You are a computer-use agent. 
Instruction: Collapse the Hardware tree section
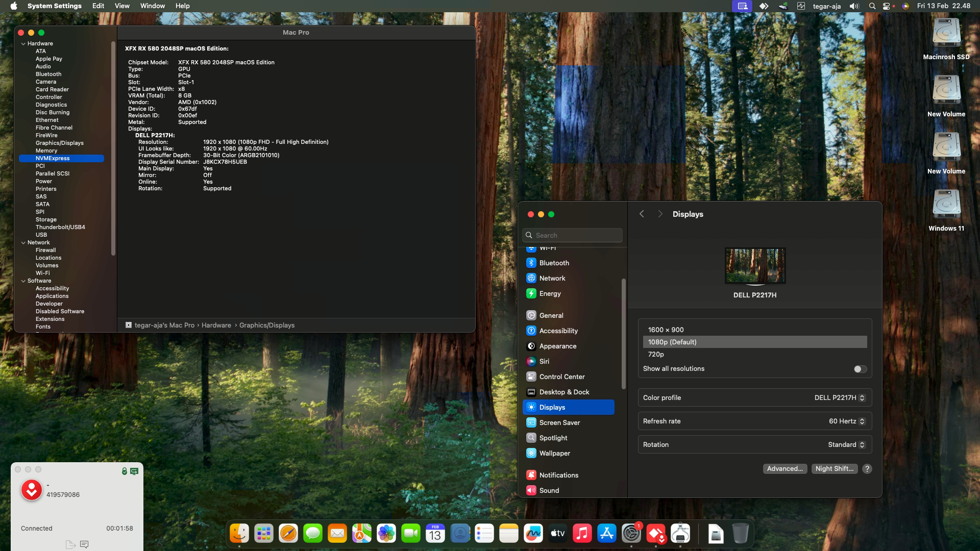coord(23,44)
